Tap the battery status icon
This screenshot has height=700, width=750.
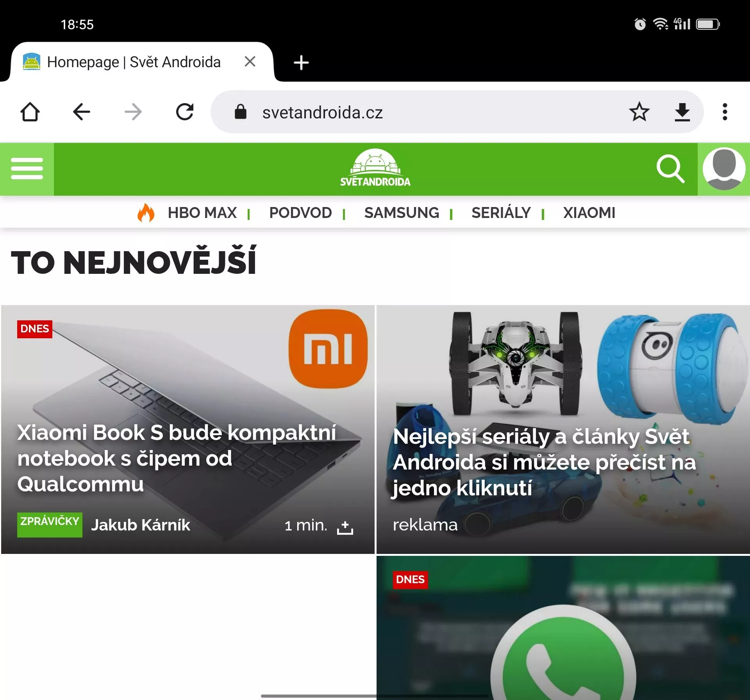pos(708,24)
